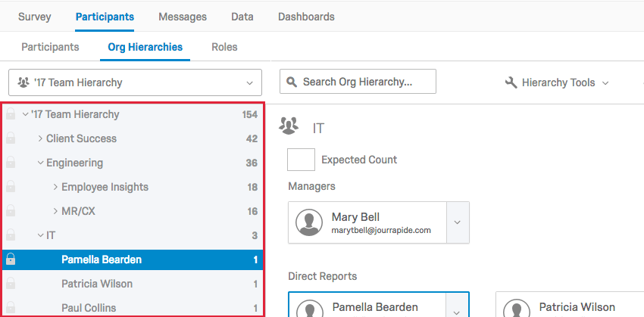Screen dimensions: 644x317
Task: Click Mary Bell's avatar icon
Action: coord(310,222)
